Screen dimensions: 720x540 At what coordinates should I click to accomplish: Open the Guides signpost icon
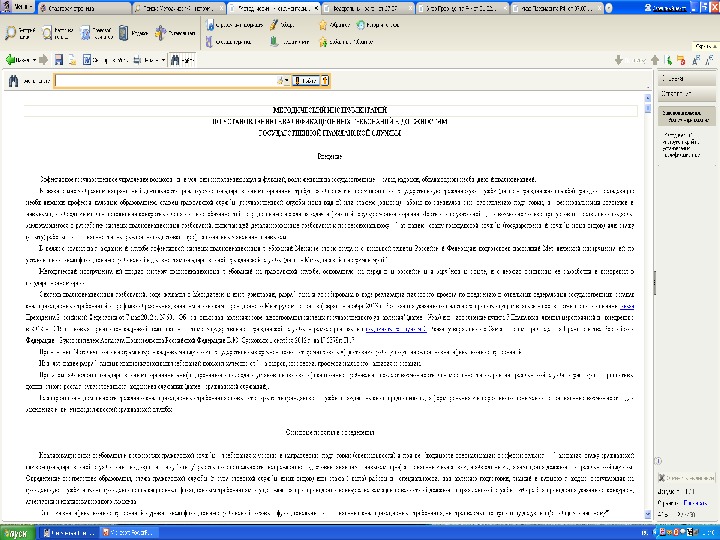pyautogui.click(x=160, y=33)
